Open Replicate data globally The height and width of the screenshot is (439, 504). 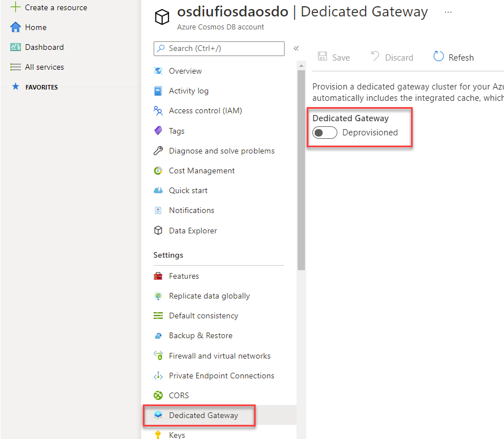click(x=210, y=296)
